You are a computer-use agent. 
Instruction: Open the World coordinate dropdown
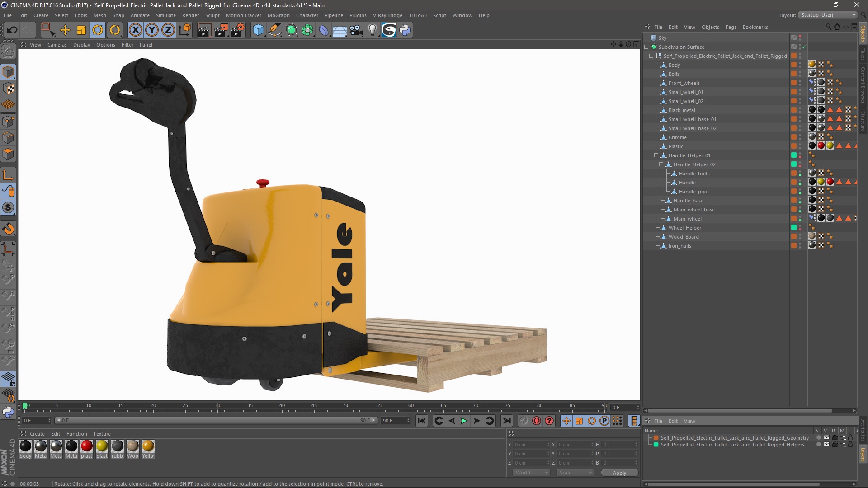click(x=531, y=473)
